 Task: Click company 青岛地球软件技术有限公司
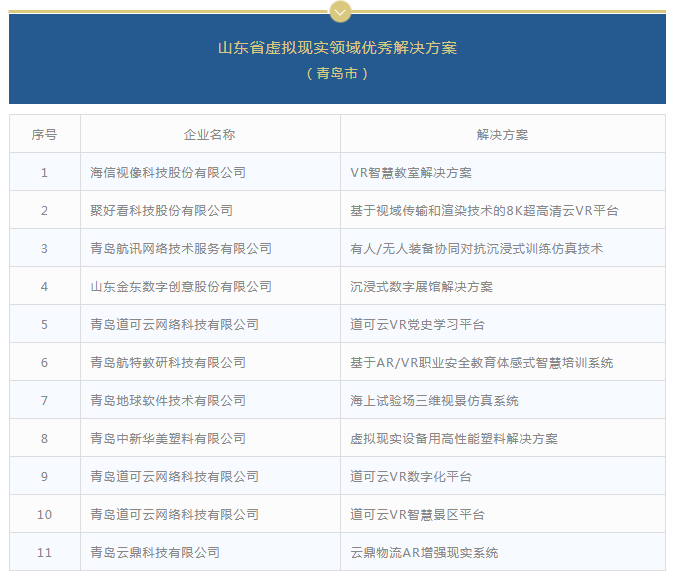(168, 400)
